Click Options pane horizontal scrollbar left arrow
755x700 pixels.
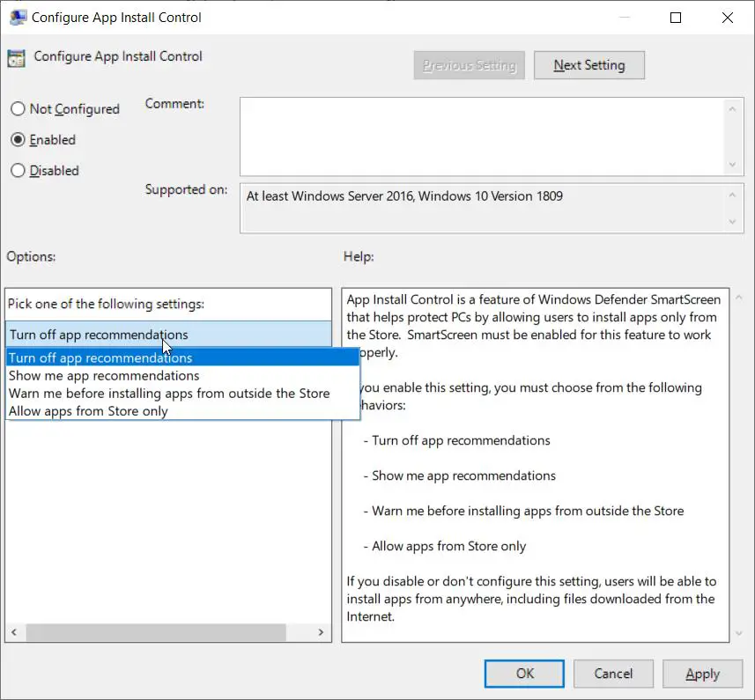point(14,632)
